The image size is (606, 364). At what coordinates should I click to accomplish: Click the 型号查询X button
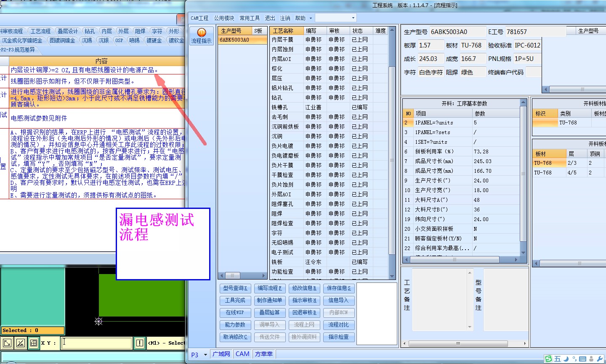(x=235, y=288)
